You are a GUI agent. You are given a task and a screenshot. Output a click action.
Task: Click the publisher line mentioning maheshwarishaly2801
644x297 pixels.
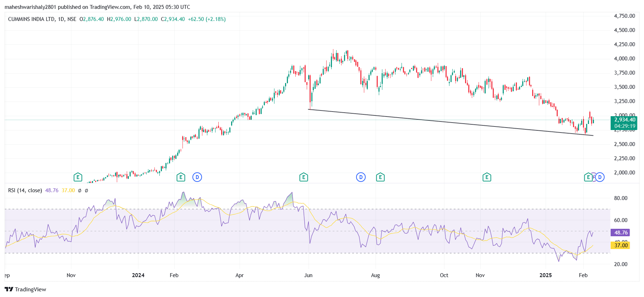97,7
